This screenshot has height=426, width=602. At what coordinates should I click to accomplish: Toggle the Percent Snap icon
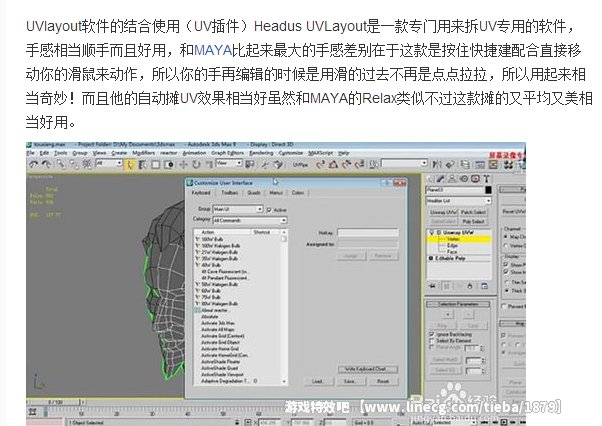346,165
